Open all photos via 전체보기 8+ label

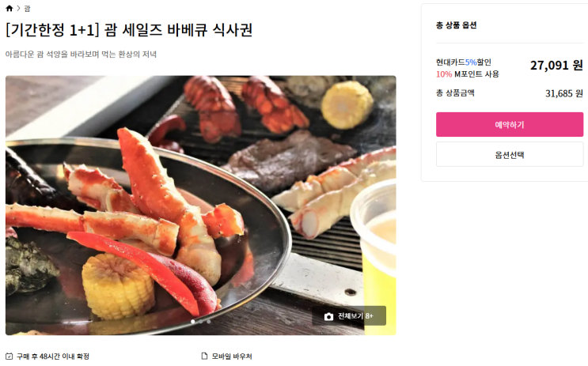click(355, 316)
